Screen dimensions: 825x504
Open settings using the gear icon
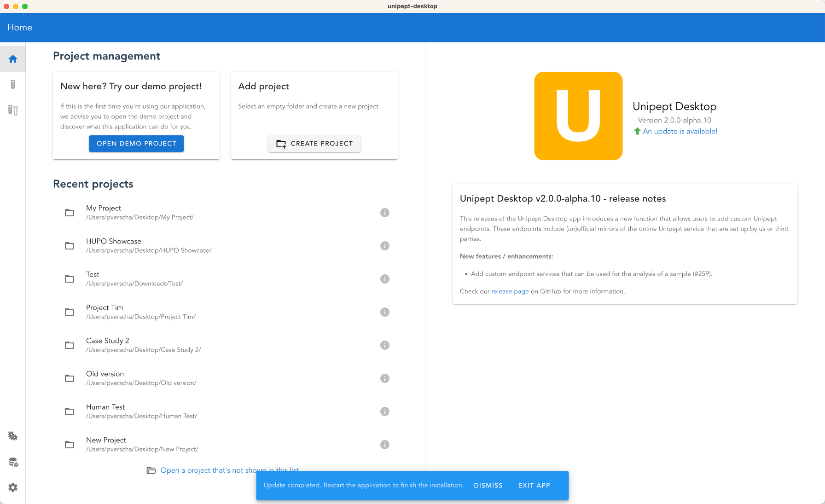coord(12,487)
